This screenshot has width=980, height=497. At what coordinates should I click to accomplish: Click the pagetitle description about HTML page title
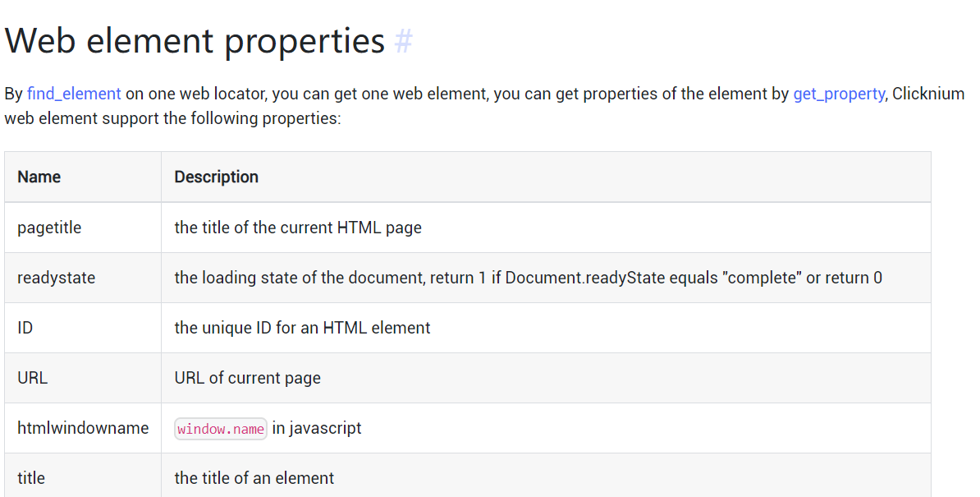tap(298, 228)
